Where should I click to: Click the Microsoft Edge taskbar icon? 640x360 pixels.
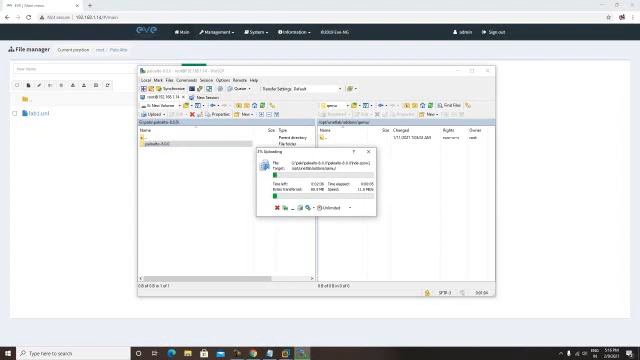(171, 353)
